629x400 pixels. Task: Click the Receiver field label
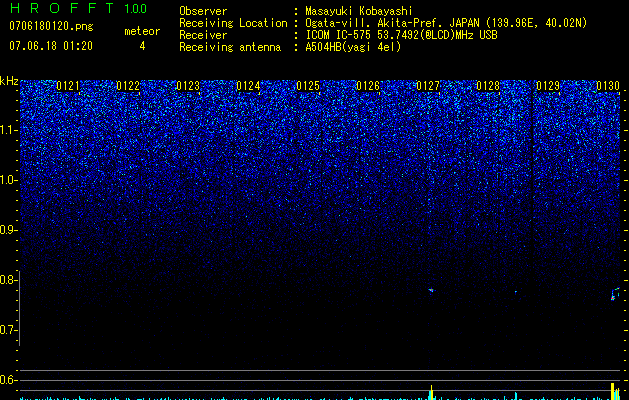pos(203,35)
